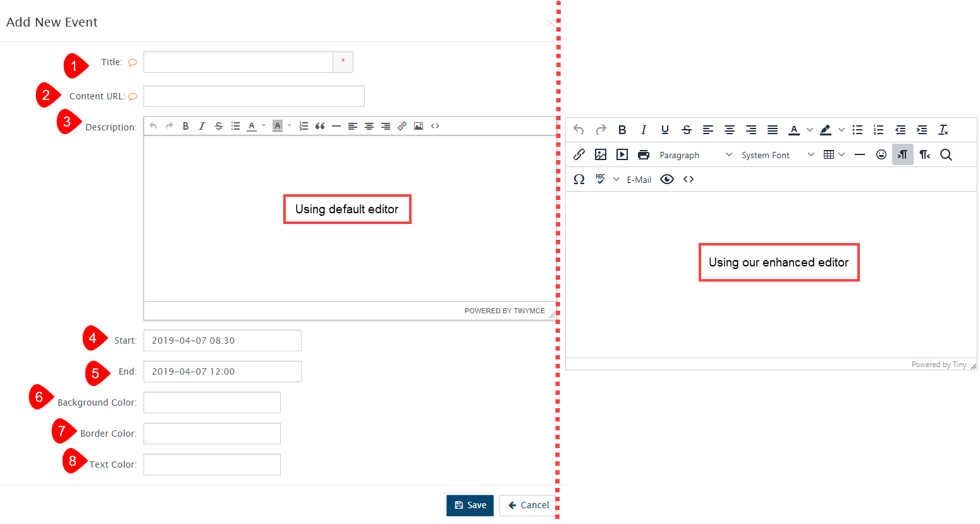This screenshot has height=524, width=980.
Task: Toggle underline in the enhanced editor
Action: click(x=665, y=130)
